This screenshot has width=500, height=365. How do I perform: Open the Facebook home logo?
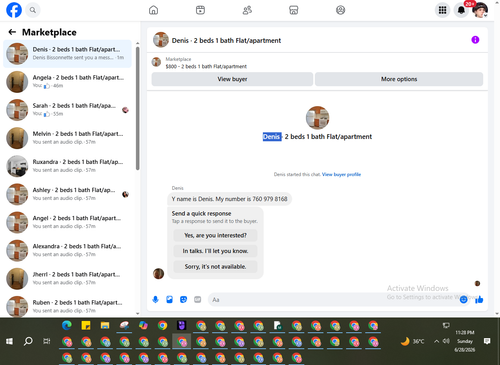click(14, 10)
